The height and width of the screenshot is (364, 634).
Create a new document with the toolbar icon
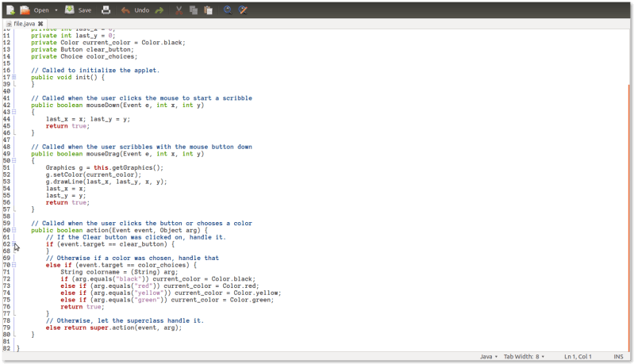[10, 10]
